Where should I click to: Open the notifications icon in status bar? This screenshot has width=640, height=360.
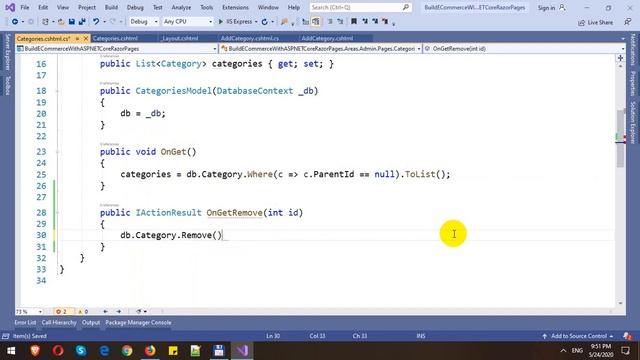[x=627, y=336]
